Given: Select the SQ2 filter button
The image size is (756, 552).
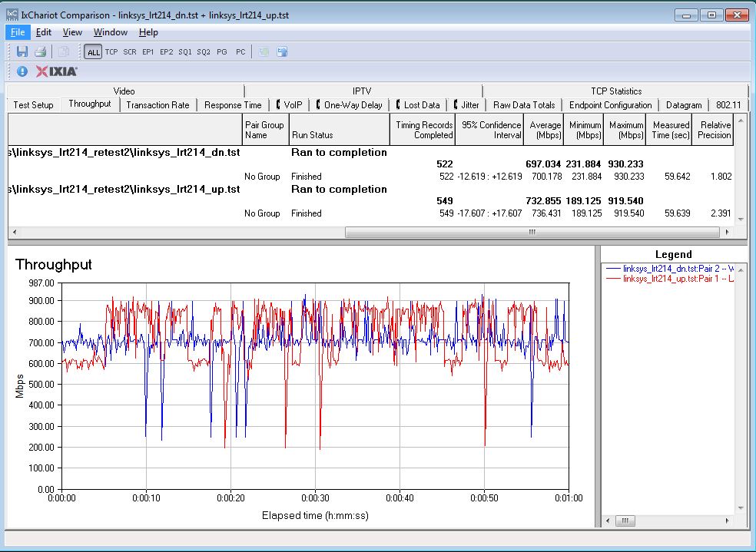Looking at the screenshot, I should [204, 51].
